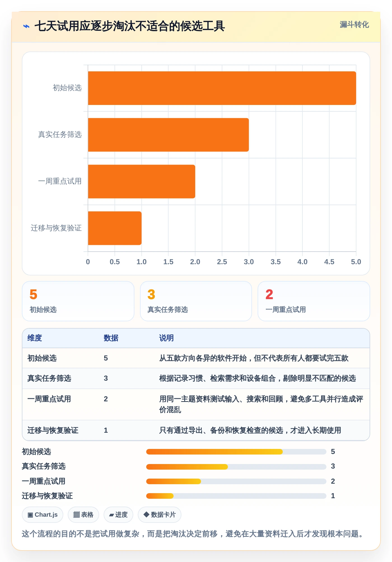Click the 初始候选 progress bar
This screenshot has width=392, height=562.
[x=236, y=452]
